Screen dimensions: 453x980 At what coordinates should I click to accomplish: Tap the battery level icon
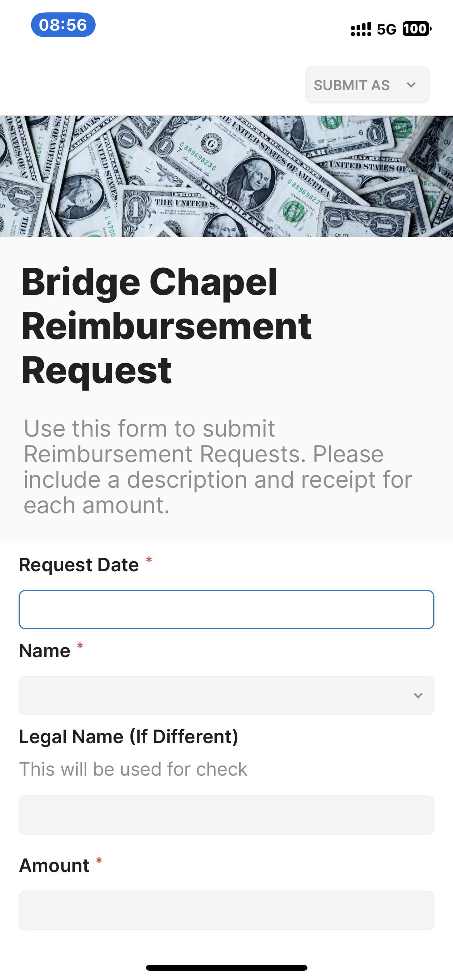click(x=417, y=29)
